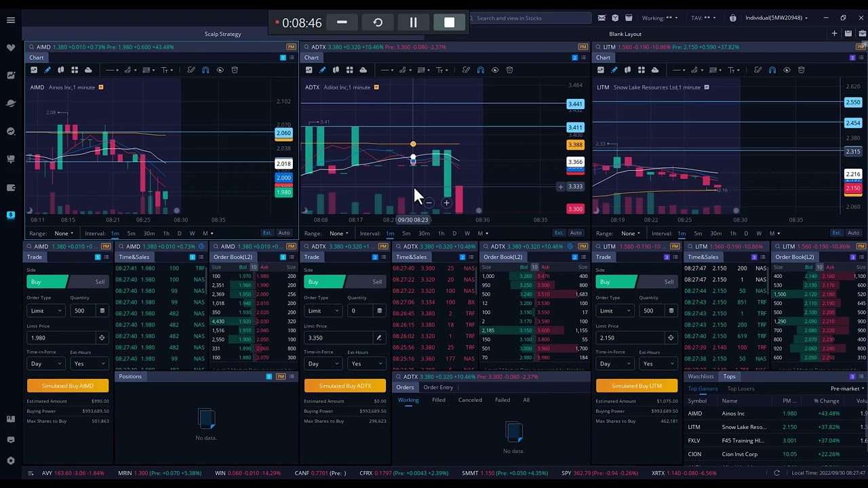
Task: Open the Time-in-Force dropdown in the AIMD trade panel
Action: point(46,363)
